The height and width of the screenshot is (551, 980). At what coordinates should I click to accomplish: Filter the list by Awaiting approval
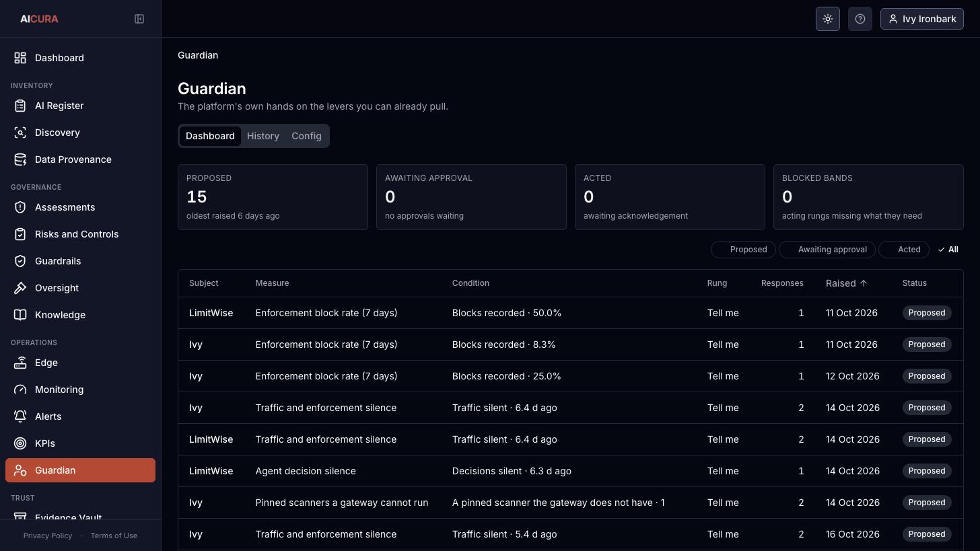tap(827, 250)
